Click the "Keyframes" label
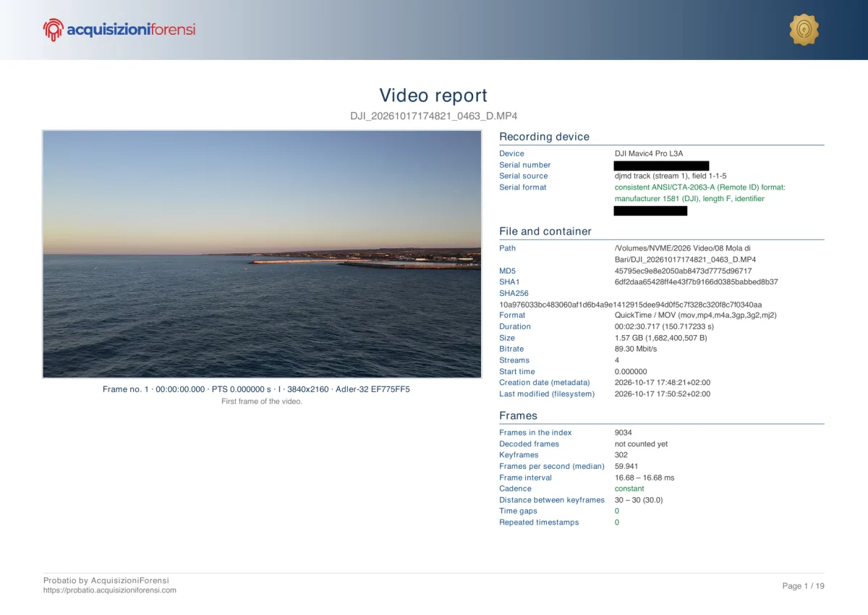The width and height of the screenshot is (868, 615). tap(519, 455)
